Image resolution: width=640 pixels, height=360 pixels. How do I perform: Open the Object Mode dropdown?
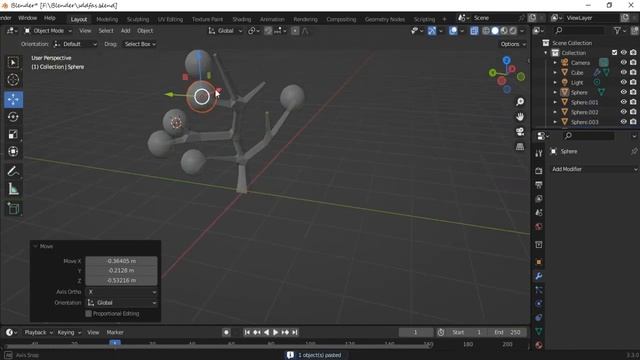(x=48, y=31)
